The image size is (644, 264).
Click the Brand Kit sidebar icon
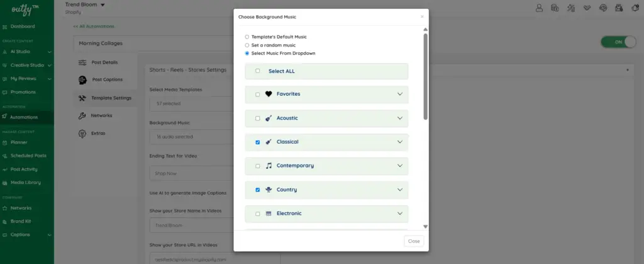point(5,221)
